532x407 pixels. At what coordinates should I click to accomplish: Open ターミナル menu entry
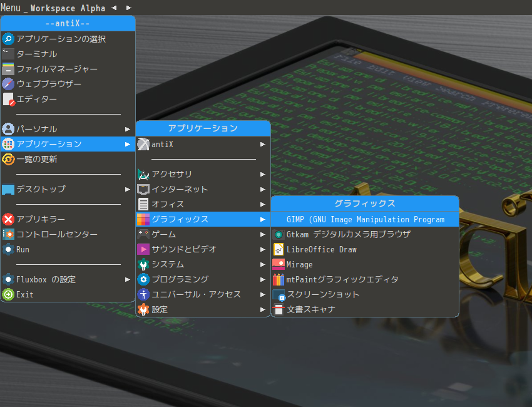click(68, 54)
